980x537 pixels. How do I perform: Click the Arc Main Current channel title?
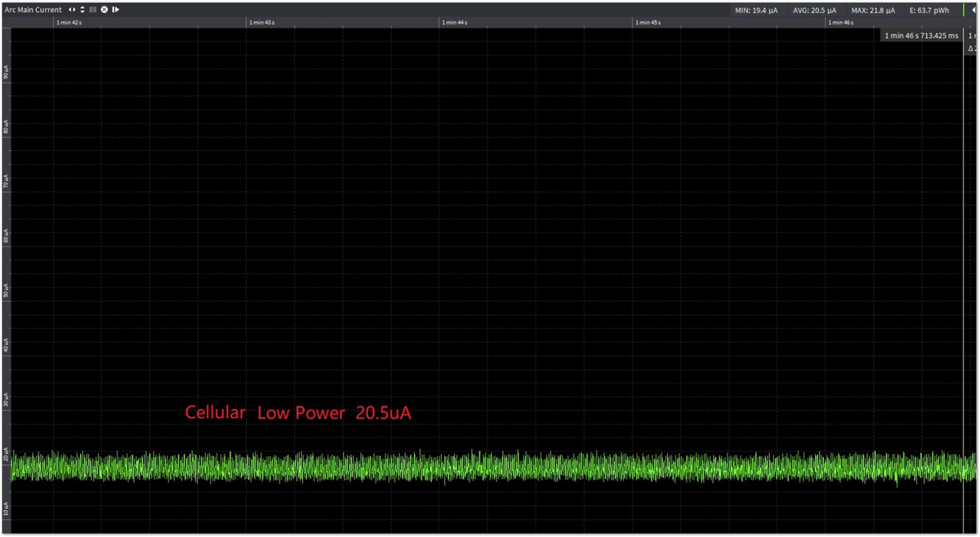[33, 10]
